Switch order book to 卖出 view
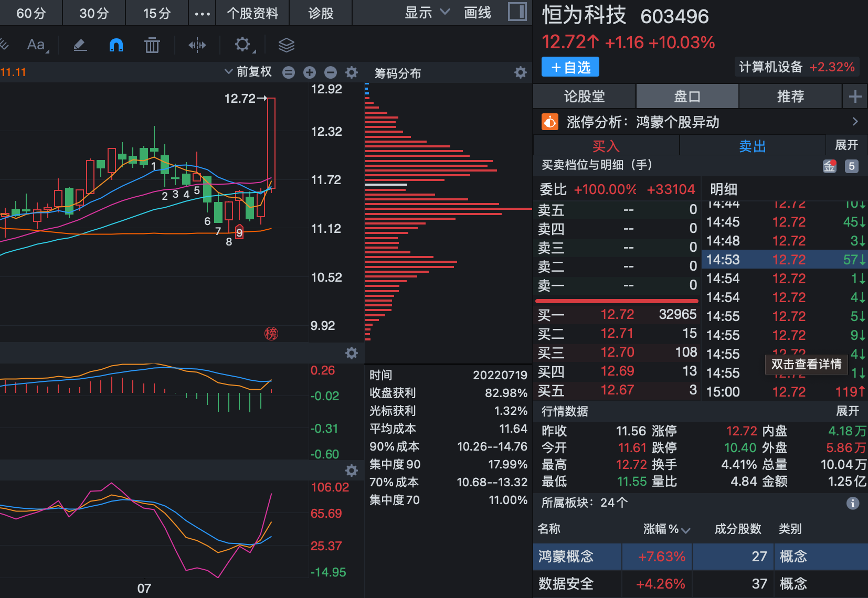 pyautogui.click(x=752, y=145)
